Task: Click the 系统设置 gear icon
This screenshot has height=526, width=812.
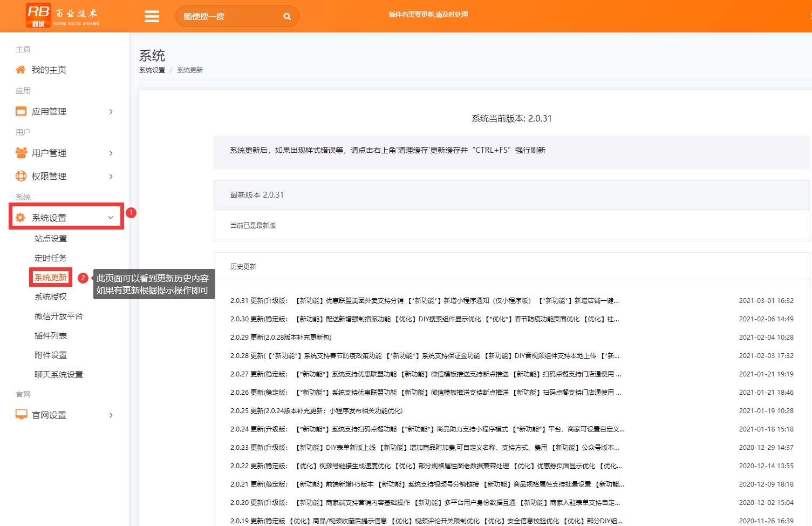Action: 21,218
